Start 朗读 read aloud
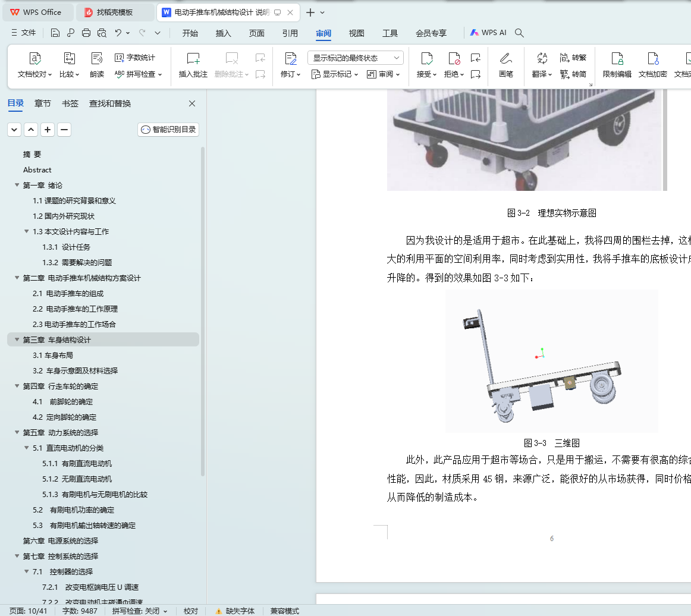This screenshot has width=691, height=616. [96, 65]
